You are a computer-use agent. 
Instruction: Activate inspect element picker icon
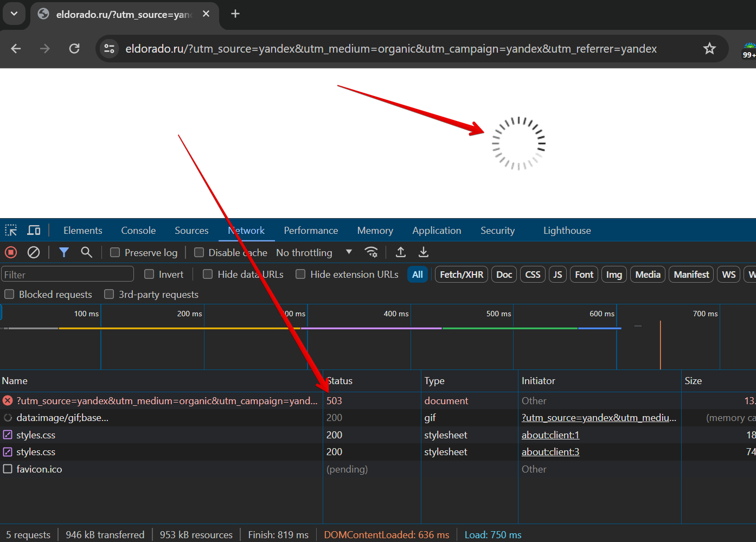11,230
